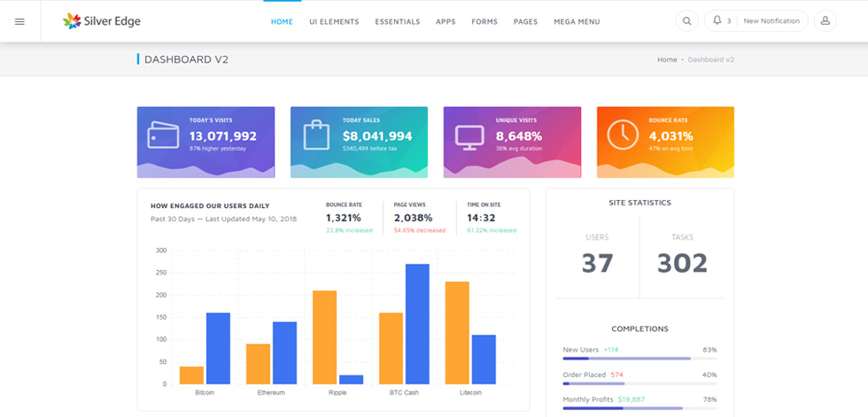Open the user profile icon

[825, 21]
